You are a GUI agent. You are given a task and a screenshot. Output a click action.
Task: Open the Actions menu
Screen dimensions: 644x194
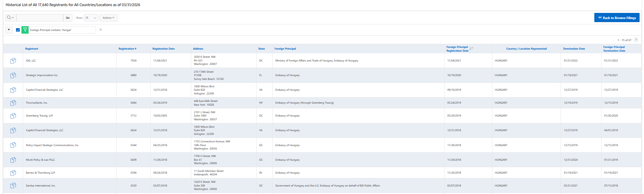click(109, 18)
